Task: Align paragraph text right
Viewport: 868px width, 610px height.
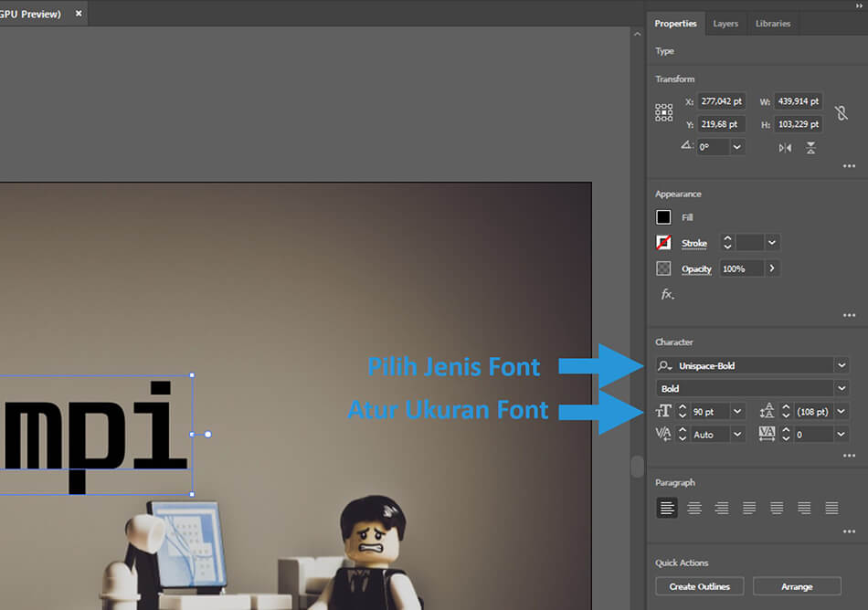Action: pyautogui.click(x=721, y=508)
